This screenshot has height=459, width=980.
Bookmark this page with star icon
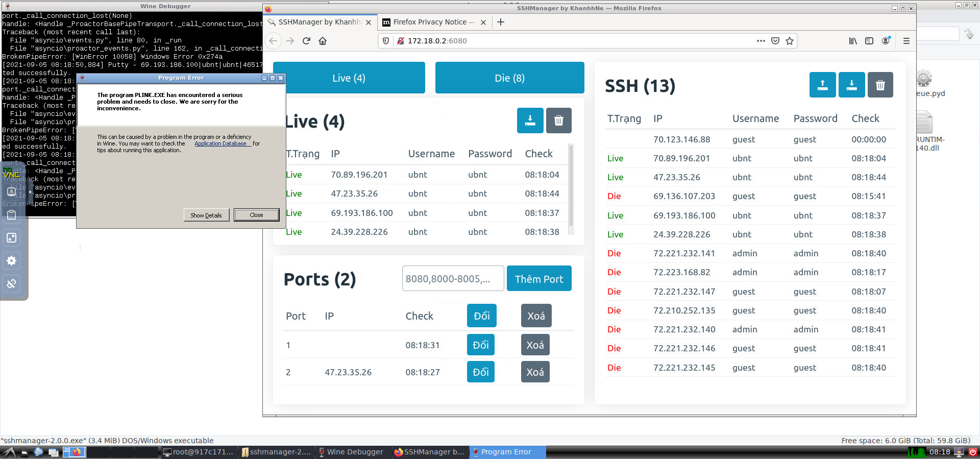pos(790,41)
